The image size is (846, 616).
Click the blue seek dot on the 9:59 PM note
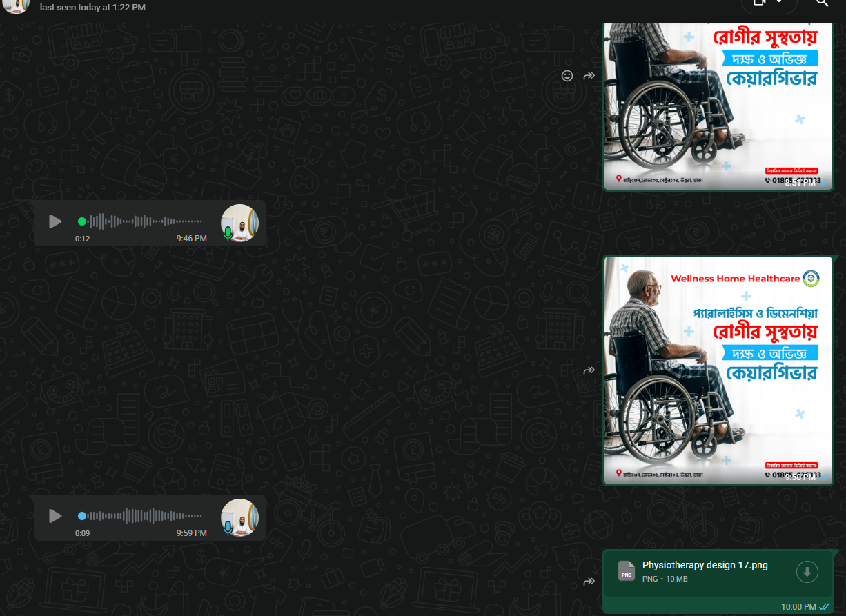[x=82, y=516]
